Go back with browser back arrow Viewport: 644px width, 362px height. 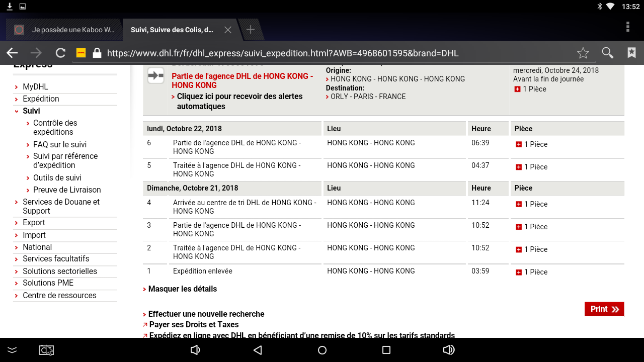click(x=12, y=53)
